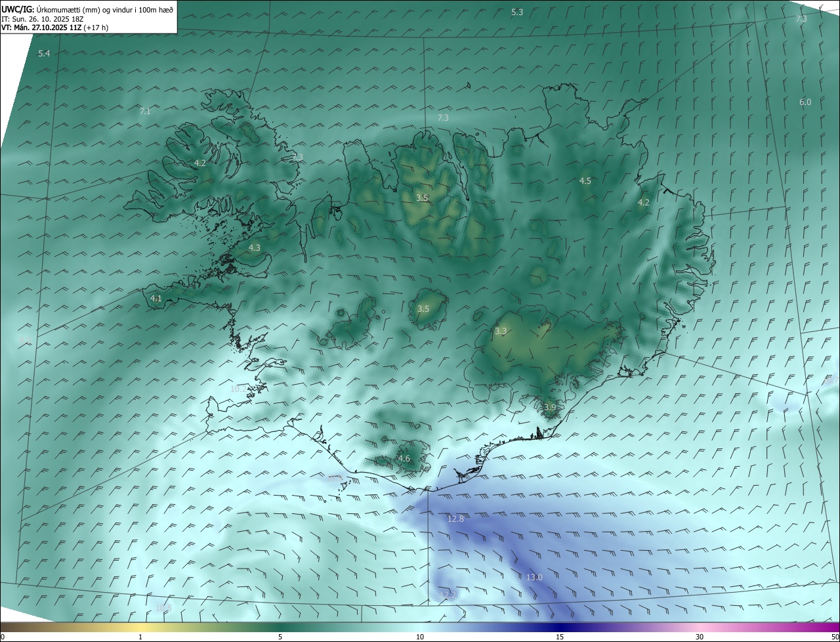This screenshot has height=642, width=840.
Task: Click the colorbar tick label '30'
Action: pos(700,637)
